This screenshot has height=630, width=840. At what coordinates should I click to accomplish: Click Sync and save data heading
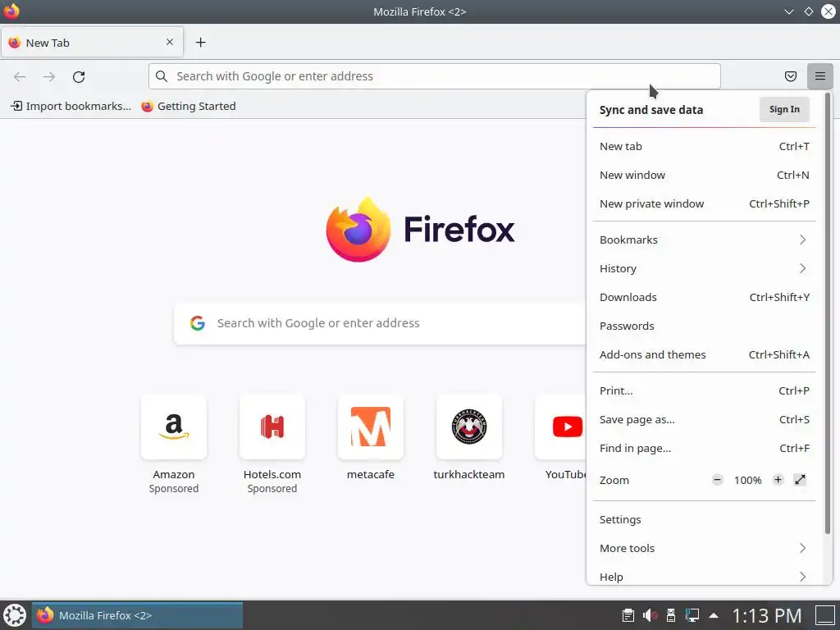click(x=651, y=110)
